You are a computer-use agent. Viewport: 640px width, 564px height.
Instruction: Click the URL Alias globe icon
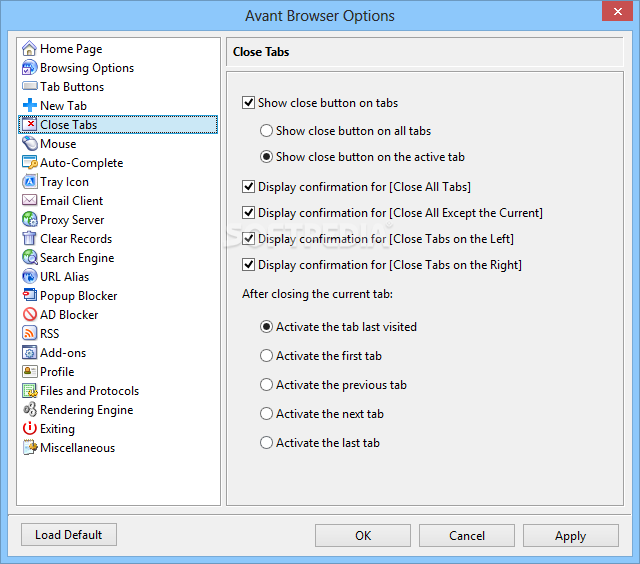pyautogui.click(x=29, y=276)
